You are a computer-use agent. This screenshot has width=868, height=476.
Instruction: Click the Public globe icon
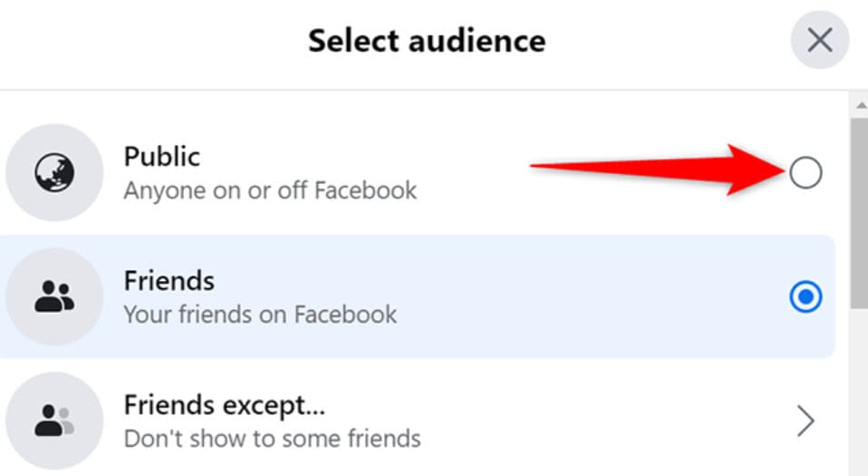coord(54,172)
